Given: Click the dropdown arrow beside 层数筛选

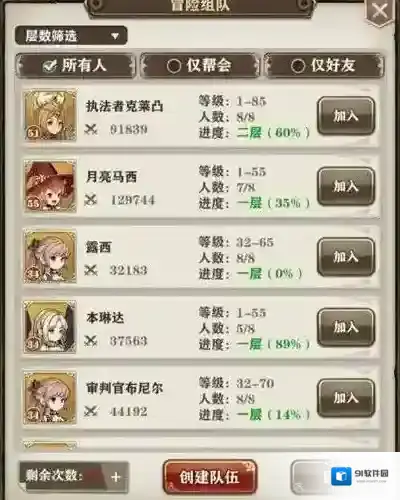Looking at the screenshot, I should [115, 36].
